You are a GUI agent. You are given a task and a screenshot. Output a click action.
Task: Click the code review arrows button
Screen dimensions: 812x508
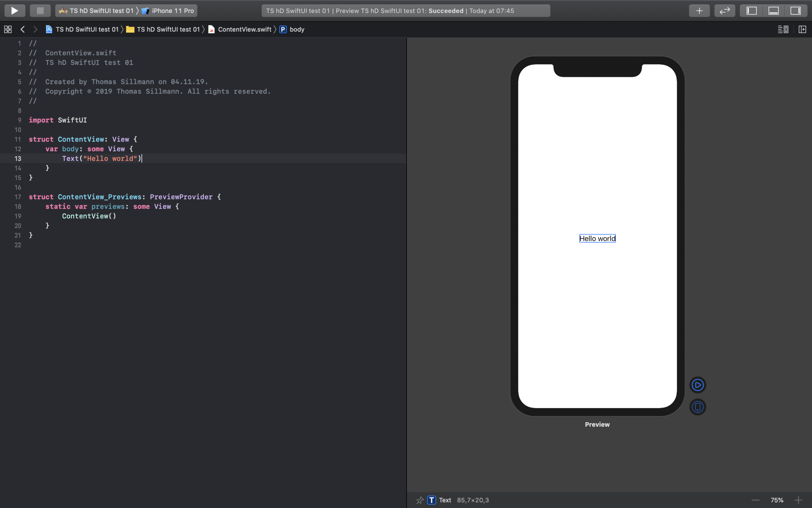[724, 11]
